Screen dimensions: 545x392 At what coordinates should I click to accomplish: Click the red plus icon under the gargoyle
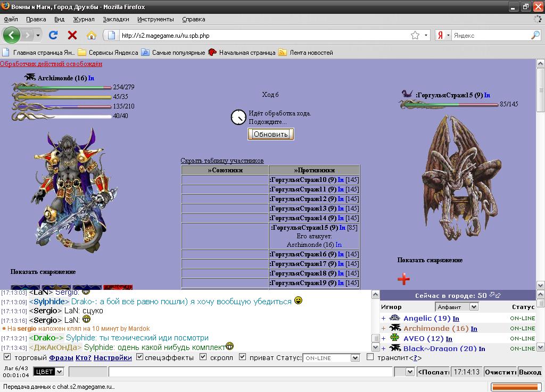tap(403, 279)
